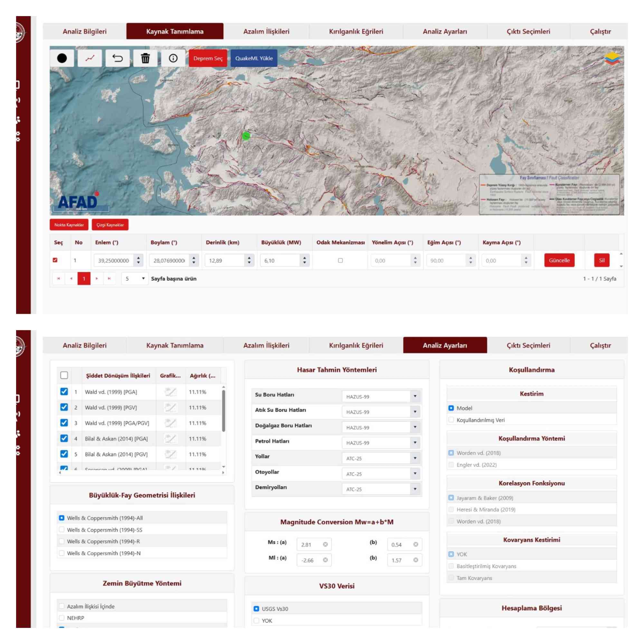Viewport: 644px width, 644px height.
Task: Show Nokta Kaynaklar list
Action: pos(69,225)
